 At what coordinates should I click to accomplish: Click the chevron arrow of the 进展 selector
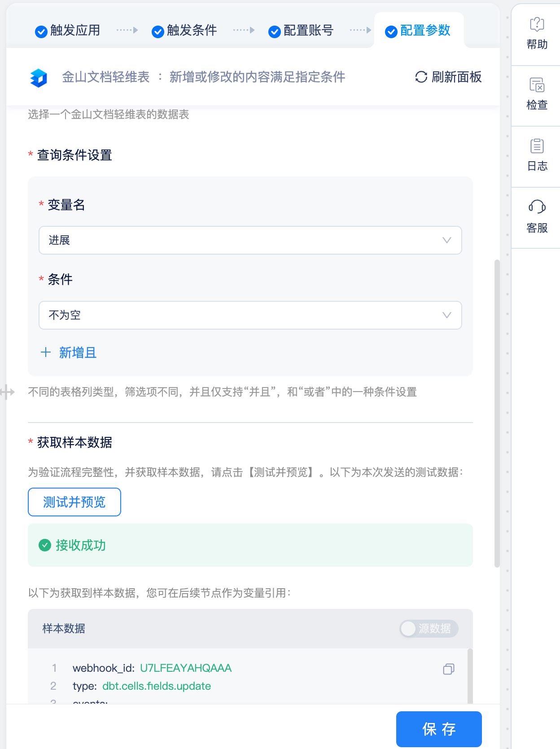click(x=446, y=240)
